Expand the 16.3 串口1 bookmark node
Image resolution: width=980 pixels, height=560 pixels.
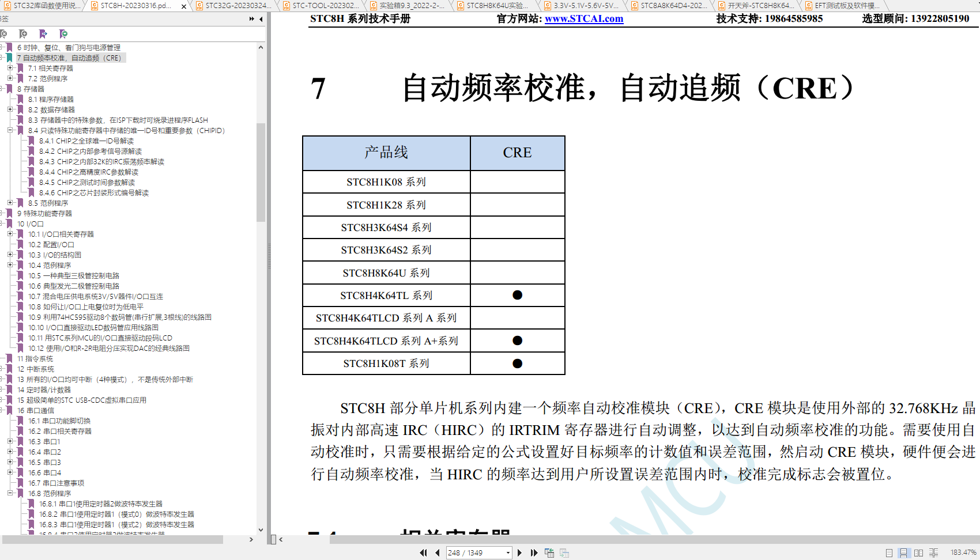[x=10, y=441]
